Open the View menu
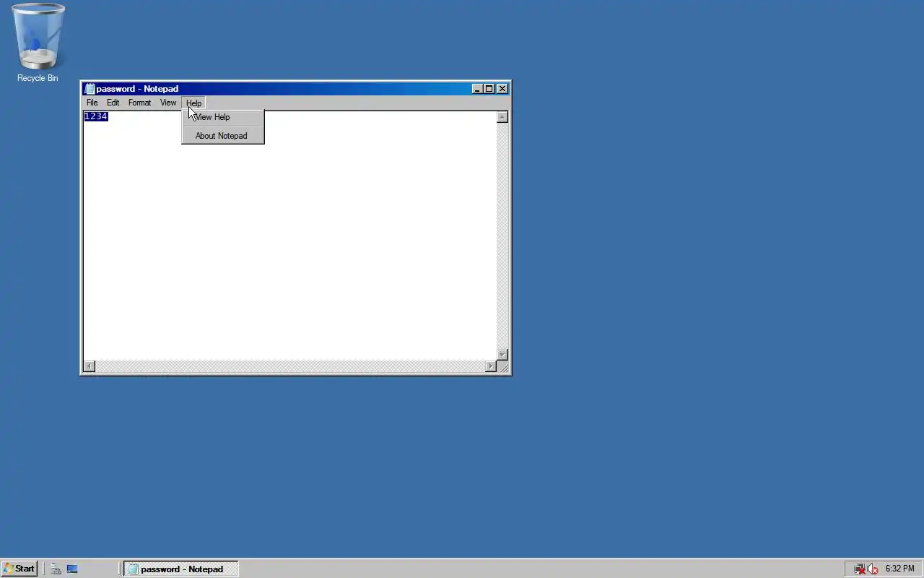Image resolution: width=924 pixels, height=578 pixels. (167, 103)
